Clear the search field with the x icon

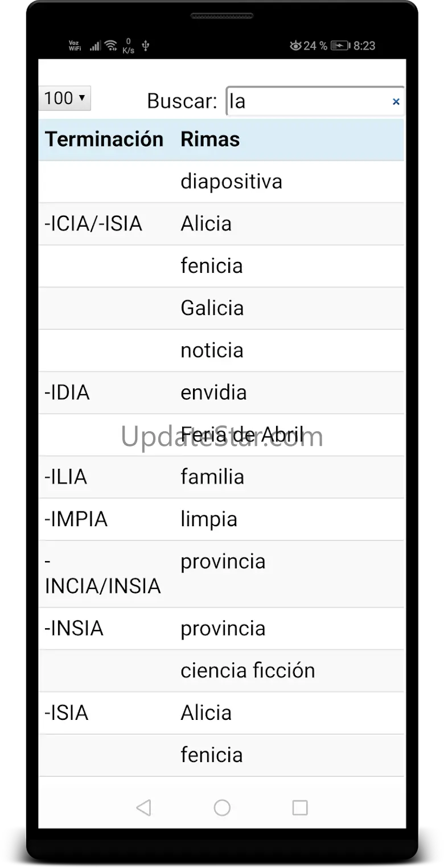click(x=396, y=101)
